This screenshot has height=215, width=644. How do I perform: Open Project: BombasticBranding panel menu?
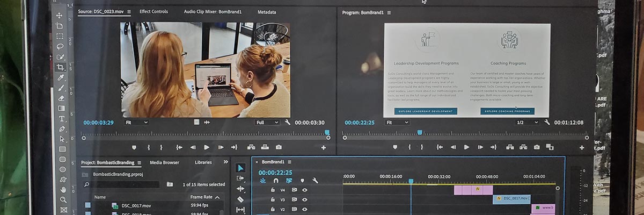(139, 163)
